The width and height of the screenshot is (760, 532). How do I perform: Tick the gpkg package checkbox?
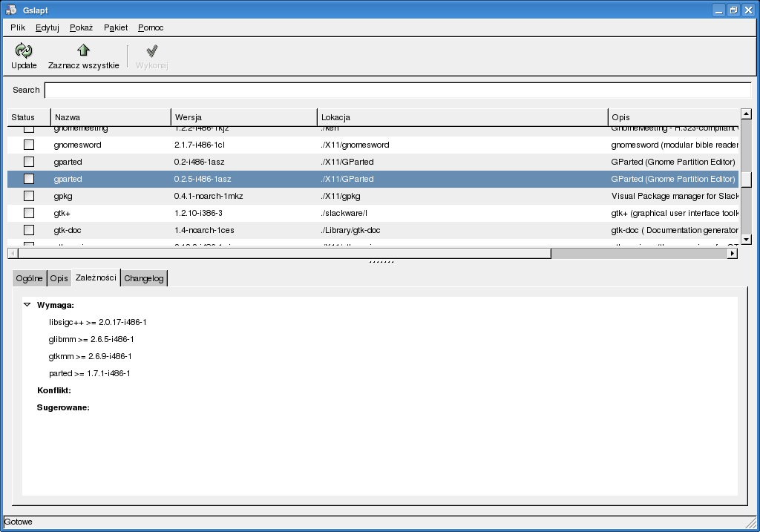[x=29, y=196]
